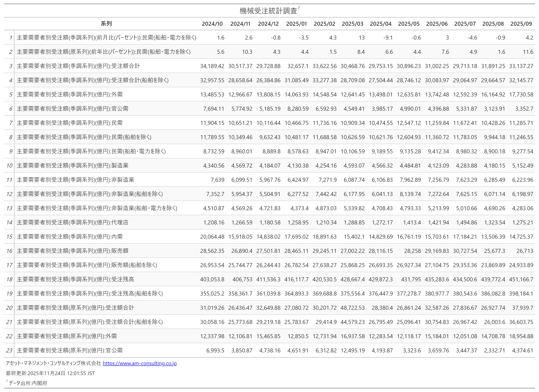Click row 16 販売額 series label
Screen dimensions: 539x392
tap(72, 251)
